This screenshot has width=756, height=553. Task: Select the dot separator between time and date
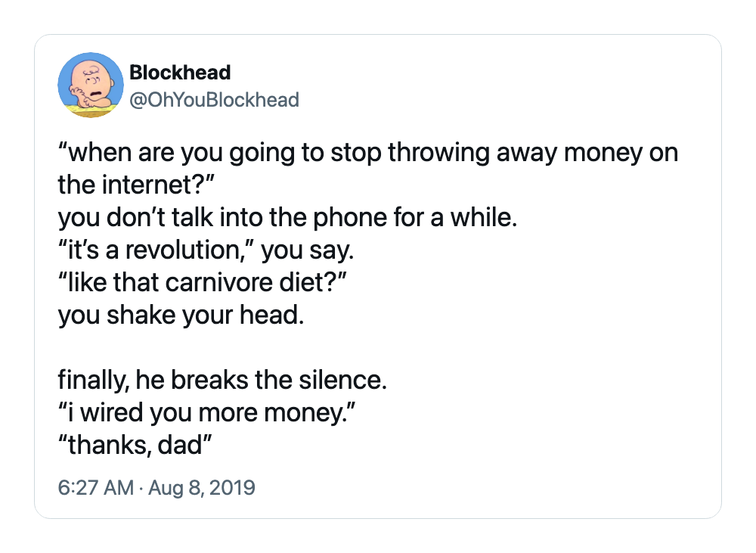pyautogui.click(x=141, y=488)
